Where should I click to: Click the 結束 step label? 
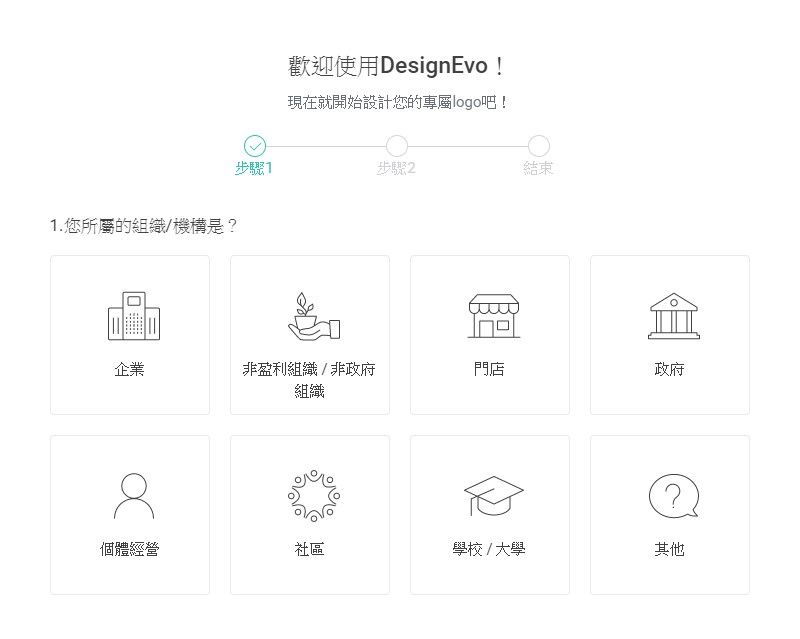(x=538, y=168)
